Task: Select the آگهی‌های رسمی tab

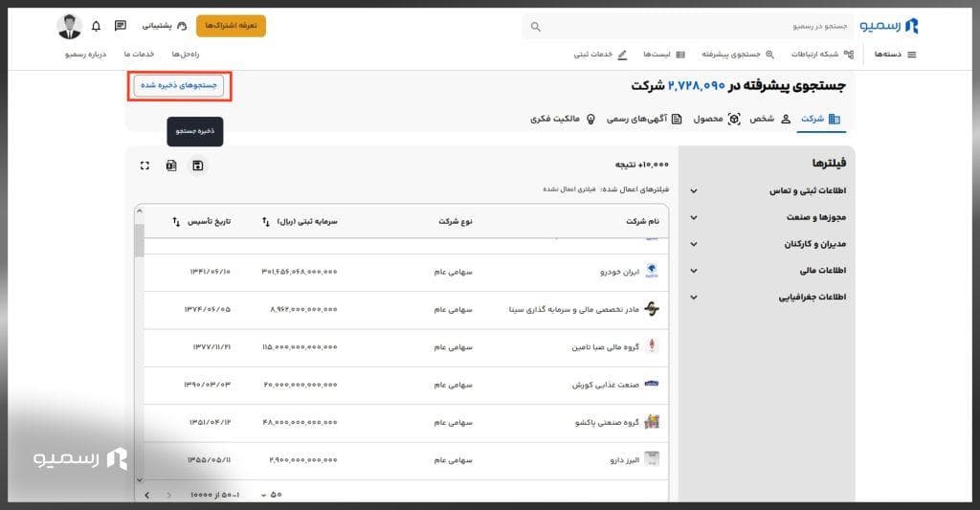Action: [644, 119]
